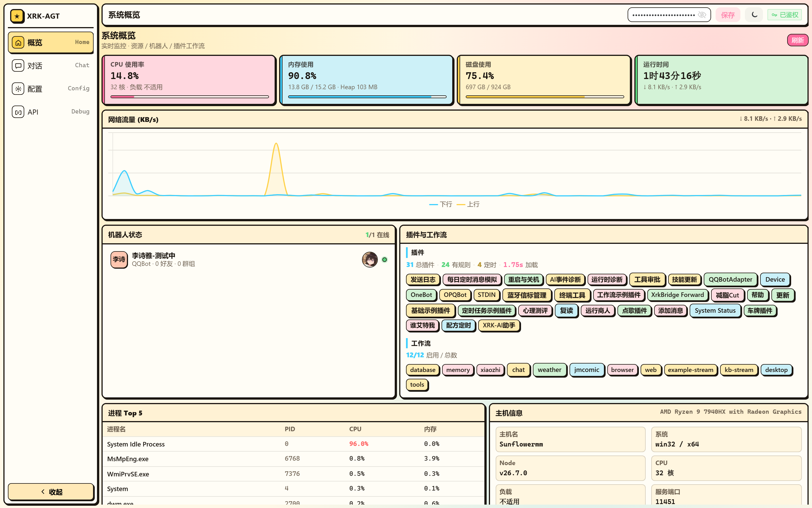Viewport: 812px width, 508px height.
Task: Click the 主机名 Sunflowermm info card
Action: tap(570, 439)
